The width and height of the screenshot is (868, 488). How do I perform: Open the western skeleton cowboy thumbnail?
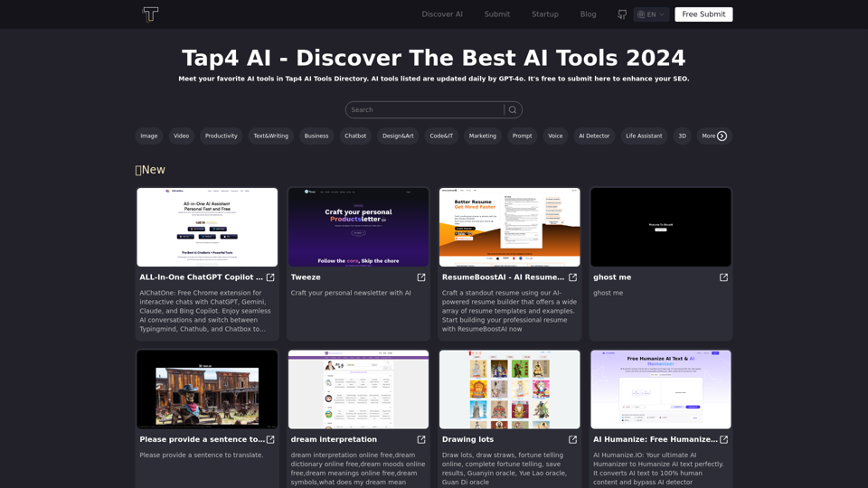click(207, 389)
